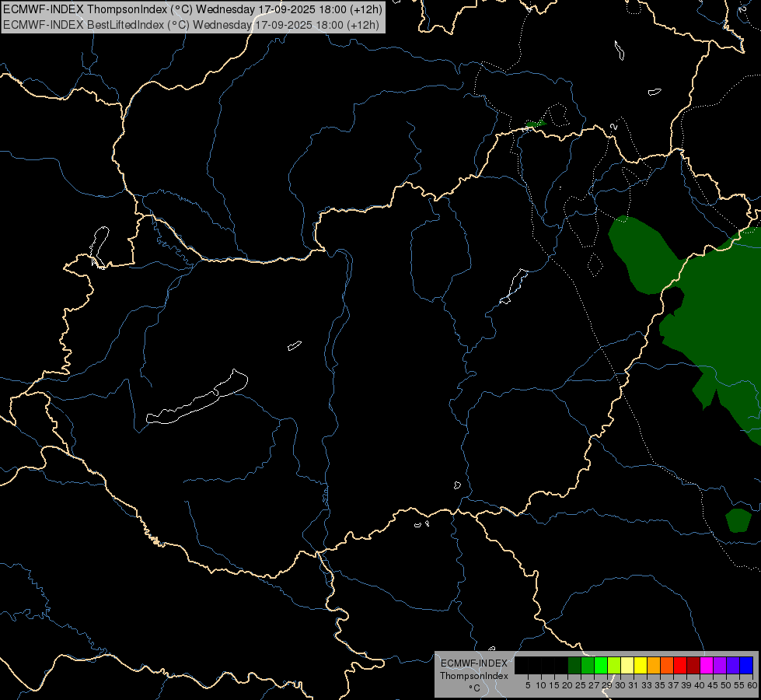Screen dimensions: 761x700
Task: Choose the yellow-green 29-30 legend swatch
Action: pos(614,665)
